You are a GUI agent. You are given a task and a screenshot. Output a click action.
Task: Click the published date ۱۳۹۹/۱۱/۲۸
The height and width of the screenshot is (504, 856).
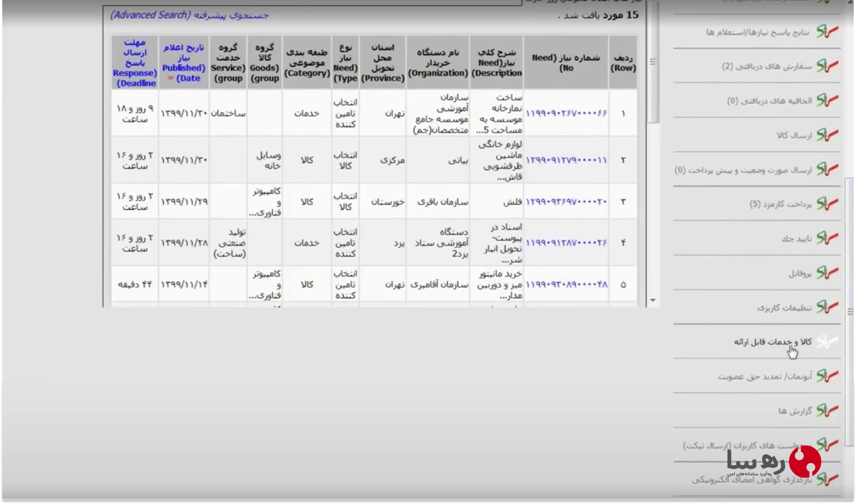tap(184, 243)
